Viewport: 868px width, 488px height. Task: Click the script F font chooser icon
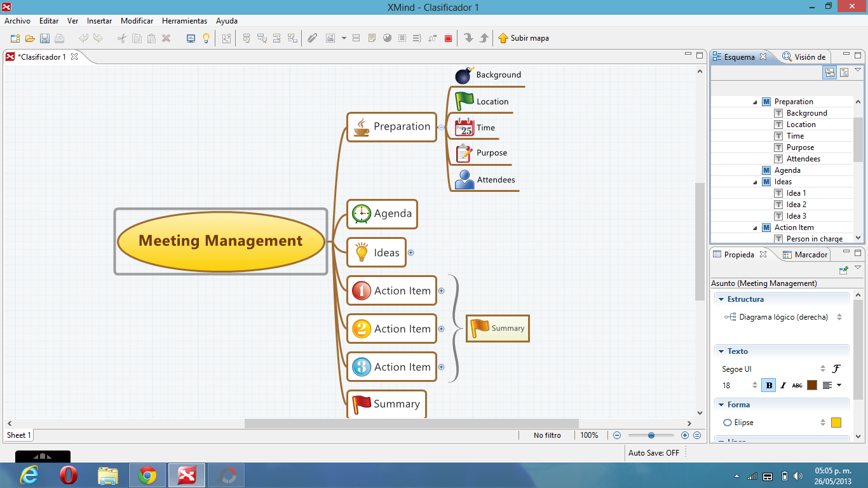pyautogui.click(x=837, y=369)
